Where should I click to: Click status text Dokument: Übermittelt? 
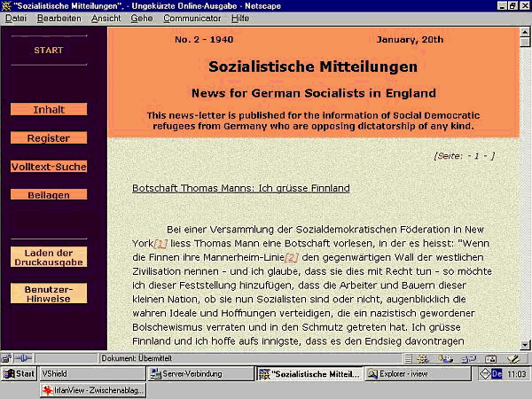137,358
